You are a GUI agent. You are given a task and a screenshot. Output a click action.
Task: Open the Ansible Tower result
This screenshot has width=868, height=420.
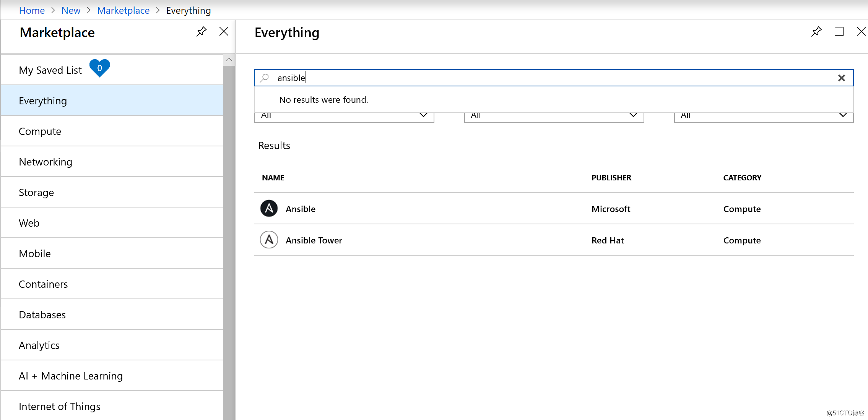[x=554, y=240]
